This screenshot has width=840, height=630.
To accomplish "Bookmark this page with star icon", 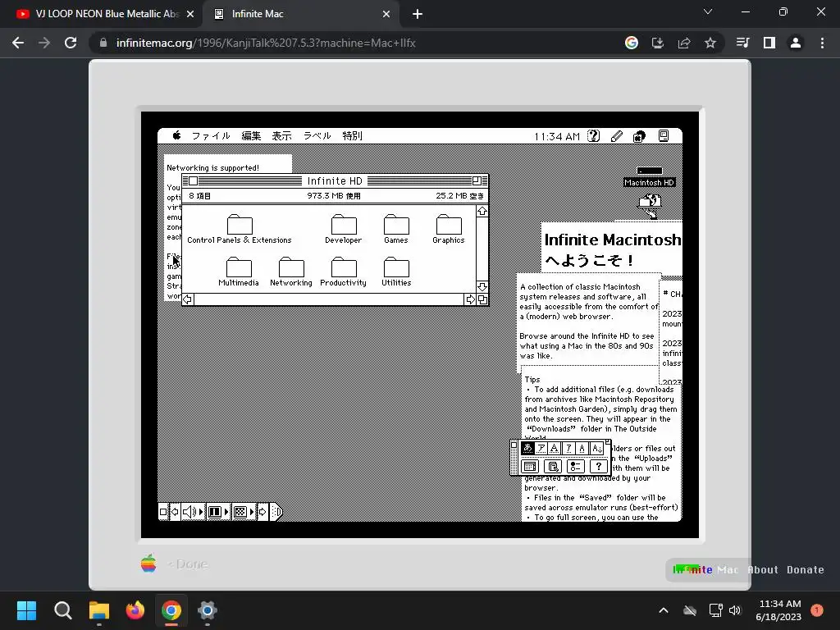I will 710,43.
